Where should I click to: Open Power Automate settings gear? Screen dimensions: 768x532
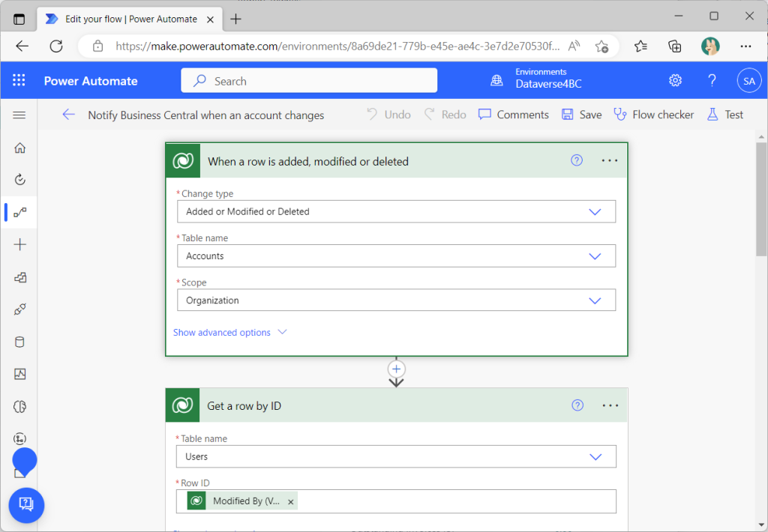click(675, 80)
